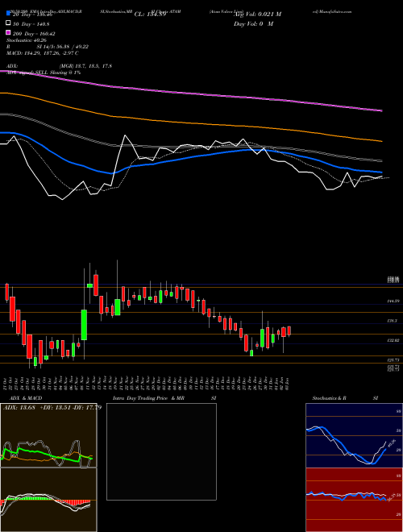Click the 'Intra Day Trading Price & MR' panel title
The width and height of the screenshot is (403, 532).
click(148, 398)
